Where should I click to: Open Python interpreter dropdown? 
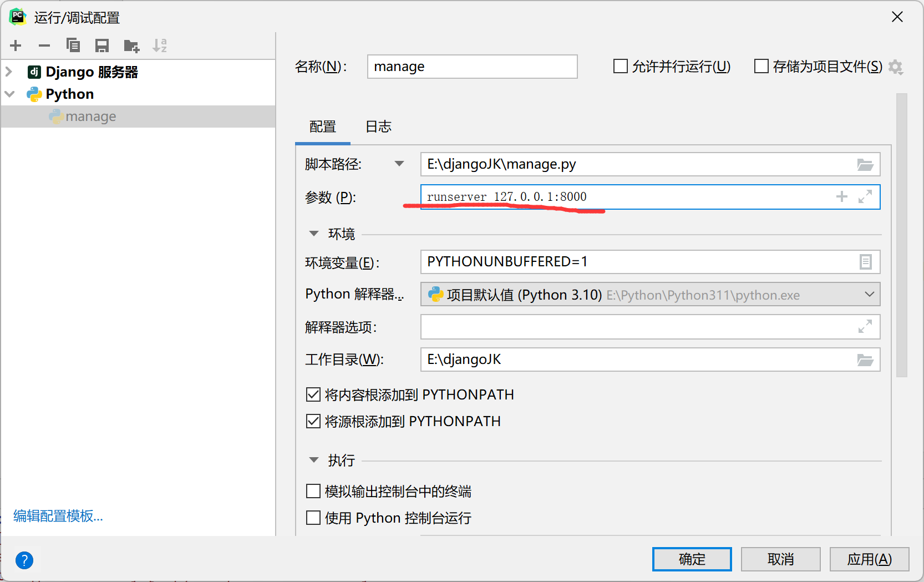tap(870, 295)
